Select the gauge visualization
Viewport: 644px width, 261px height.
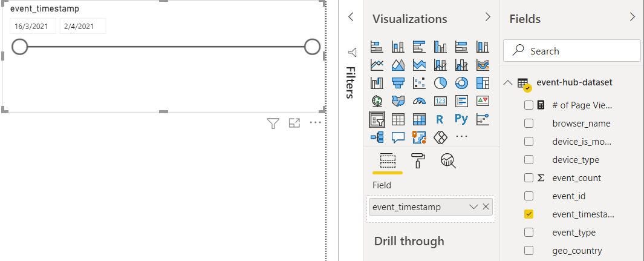point(419,101)
